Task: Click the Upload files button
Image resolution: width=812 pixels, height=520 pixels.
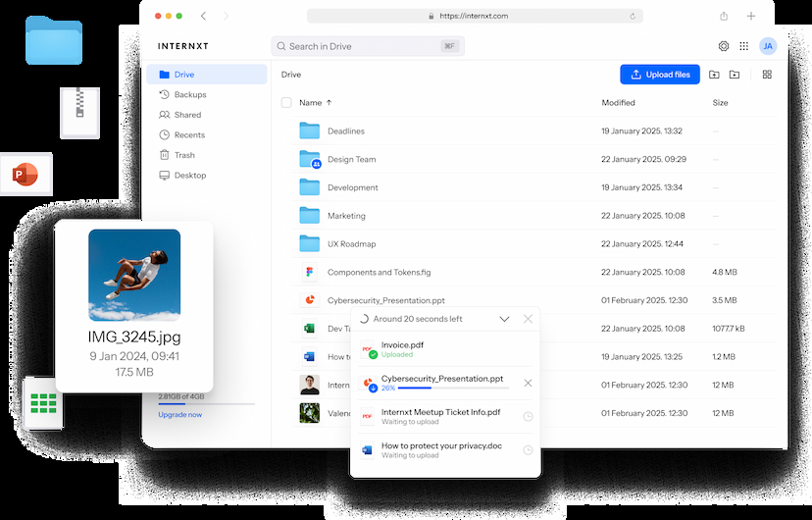Action: click(660, 75)
